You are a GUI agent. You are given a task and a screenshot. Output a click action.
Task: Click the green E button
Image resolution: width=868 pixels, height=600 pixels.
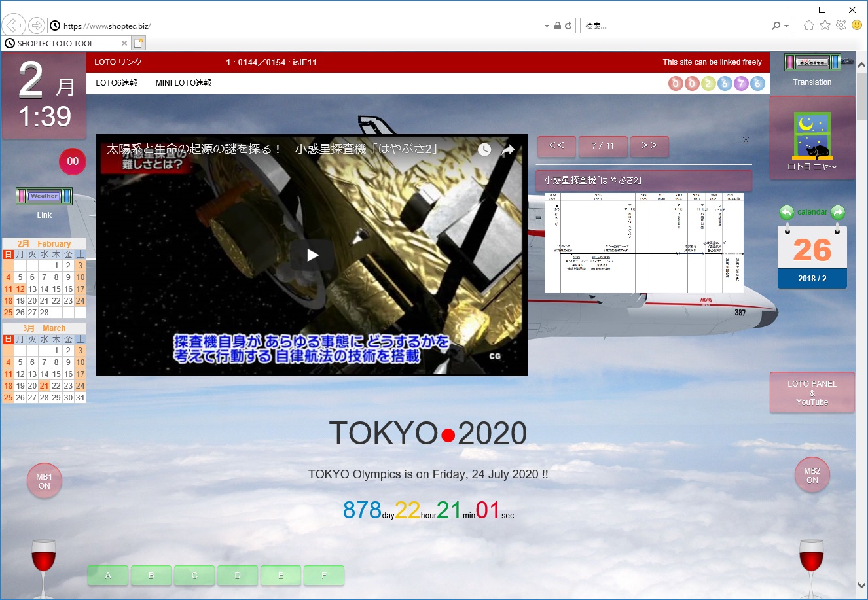click(281, 575)
